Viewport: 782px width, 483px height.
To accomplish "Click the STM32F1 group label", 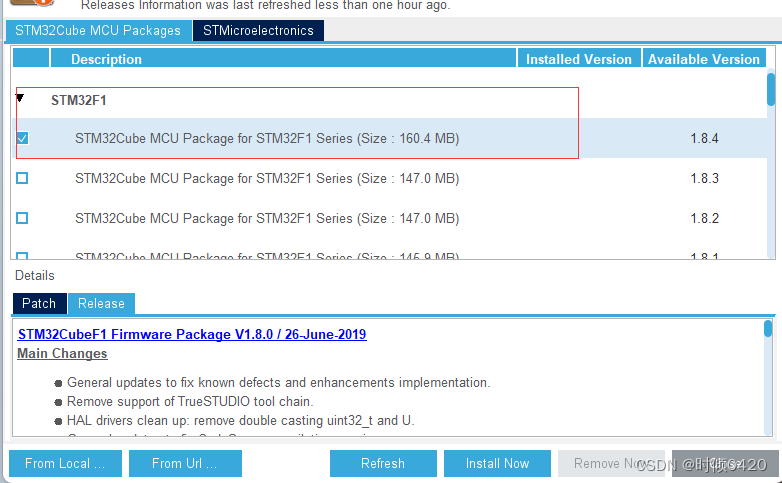I will coord(79,100).
